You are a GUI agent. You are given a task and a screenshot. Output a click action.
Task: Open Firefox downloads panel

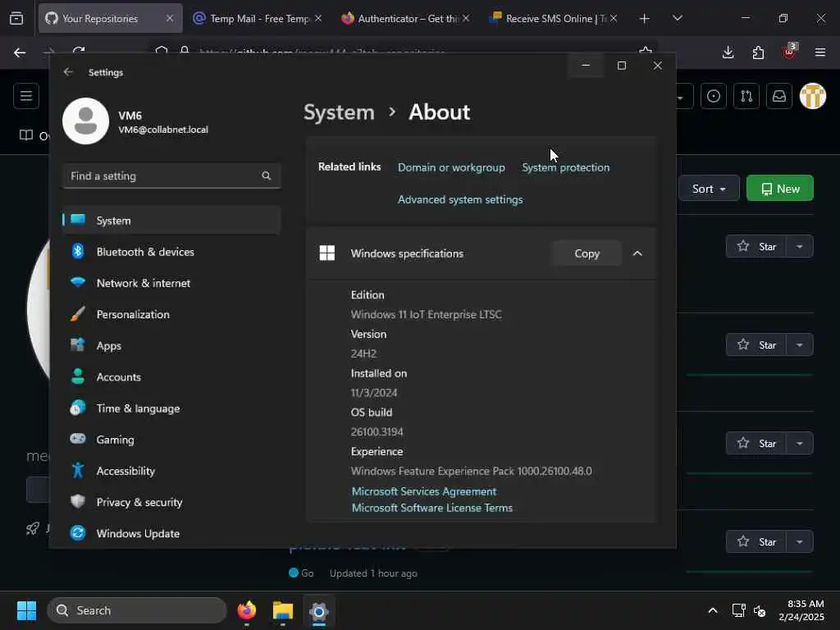point(728,52)
